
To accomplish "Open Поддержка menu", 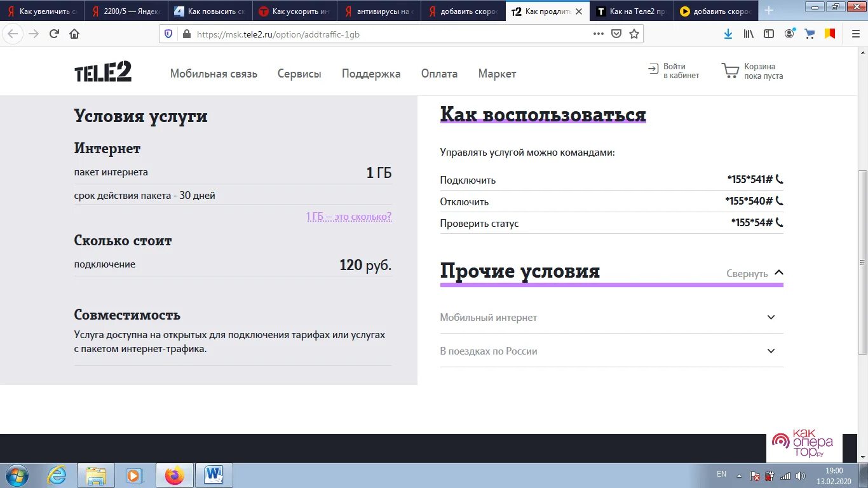I will 371,74.
